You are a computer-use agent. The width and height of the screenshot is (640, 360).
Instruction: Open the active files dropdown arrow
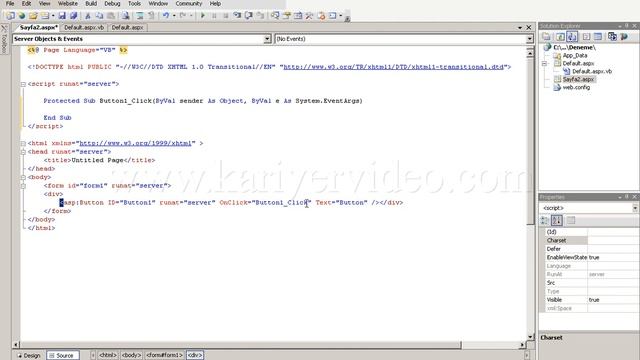click(520, 27)
